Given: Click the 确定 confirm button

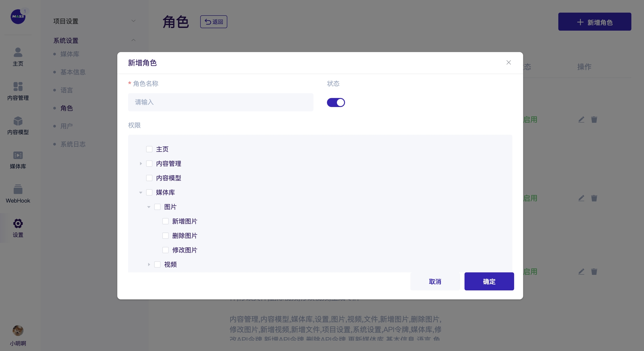Looking at the screenshot, I should click(489, 281).
